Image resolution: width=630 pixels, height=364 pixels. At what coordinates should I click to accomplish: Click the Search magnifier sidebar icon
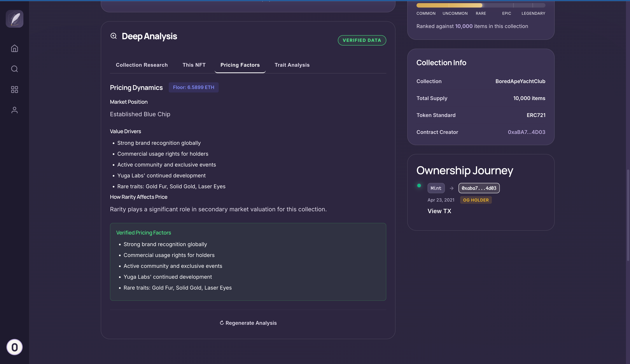(15, 69)
